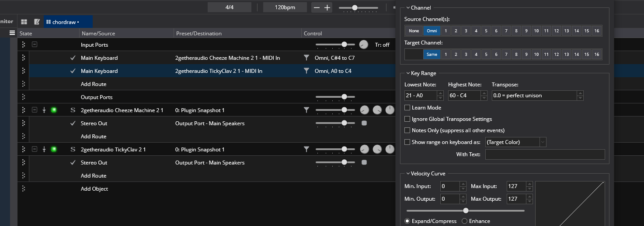The height and width of the screenshot is (226, 644).
Task: Select source channel 10 button
Action: [536, 31]
